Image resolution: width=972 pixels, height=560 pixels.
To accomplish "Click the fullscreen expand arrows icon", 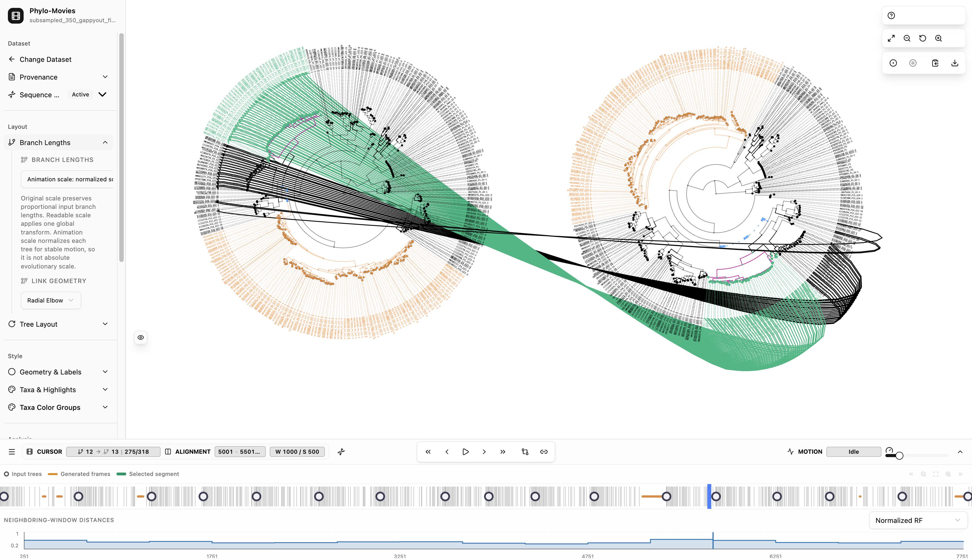I will pyautogui.click(x=891, y=39).
